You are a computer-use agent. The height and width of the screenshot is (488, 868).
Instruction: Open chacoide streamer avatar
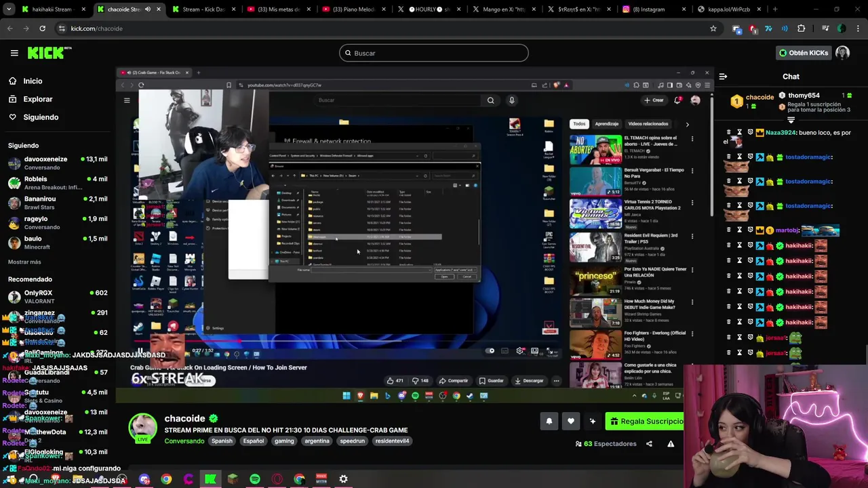click(143, 428)
